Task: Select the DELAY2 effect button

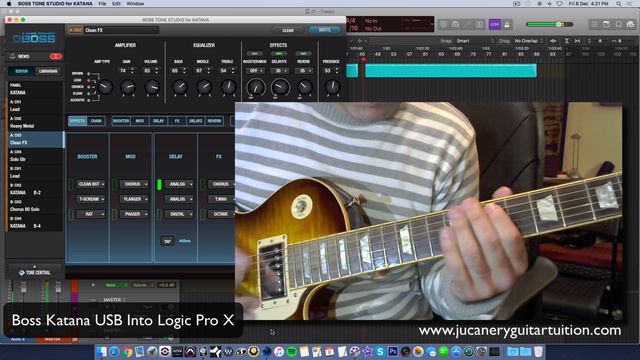Action: pyautogui.click(x=196, y=121)
